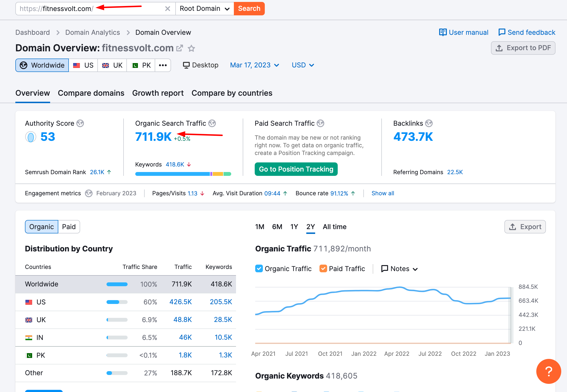Select US database filter

[83, 65]
